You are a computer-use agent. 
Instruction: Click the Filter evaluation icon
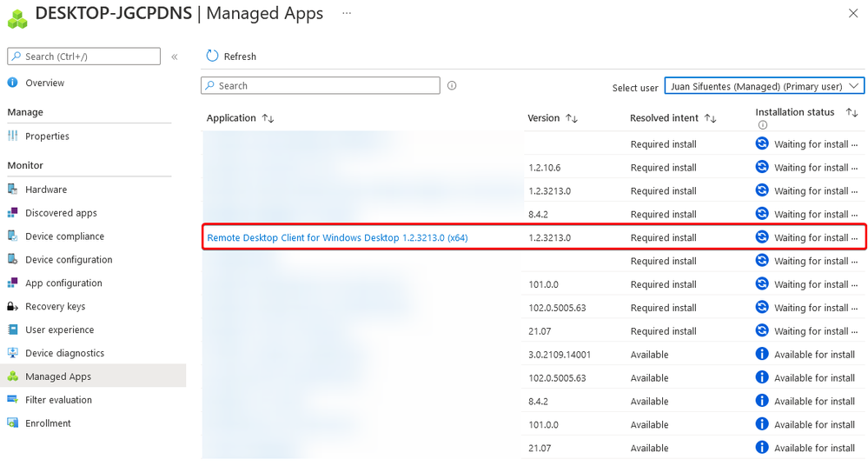13,400
